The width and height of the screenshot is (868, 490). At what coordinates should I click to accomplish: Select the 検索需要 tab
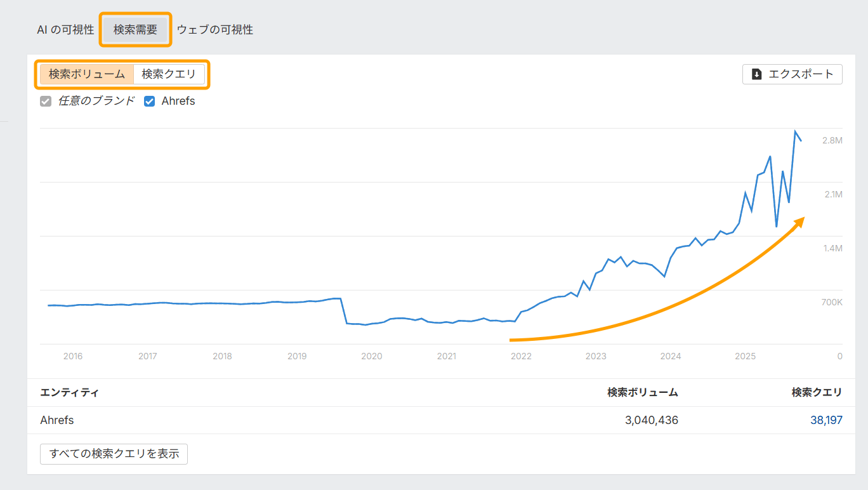point(135,30)
